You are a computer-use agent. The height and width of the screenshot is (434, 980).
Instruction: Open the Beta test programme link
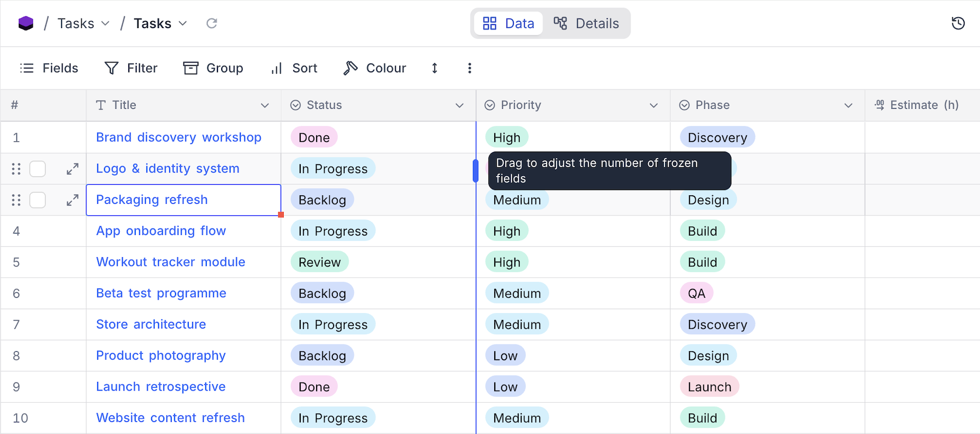[161, 293]
